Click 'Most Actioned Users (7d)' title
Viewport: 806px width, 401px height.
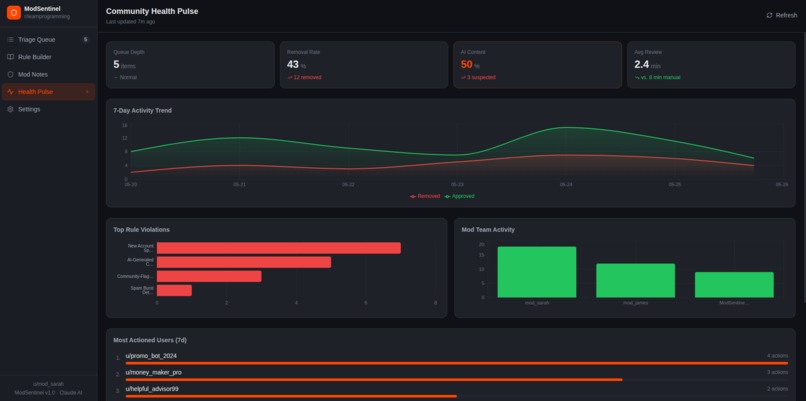[150, 340]
